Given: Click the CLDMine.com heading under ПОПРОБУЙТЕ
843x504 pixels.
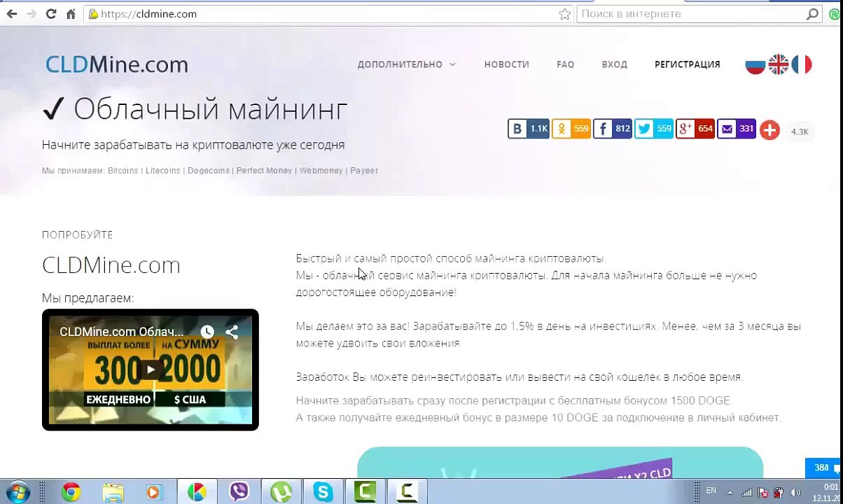Looking at the screenshot, I should [111, 265].
